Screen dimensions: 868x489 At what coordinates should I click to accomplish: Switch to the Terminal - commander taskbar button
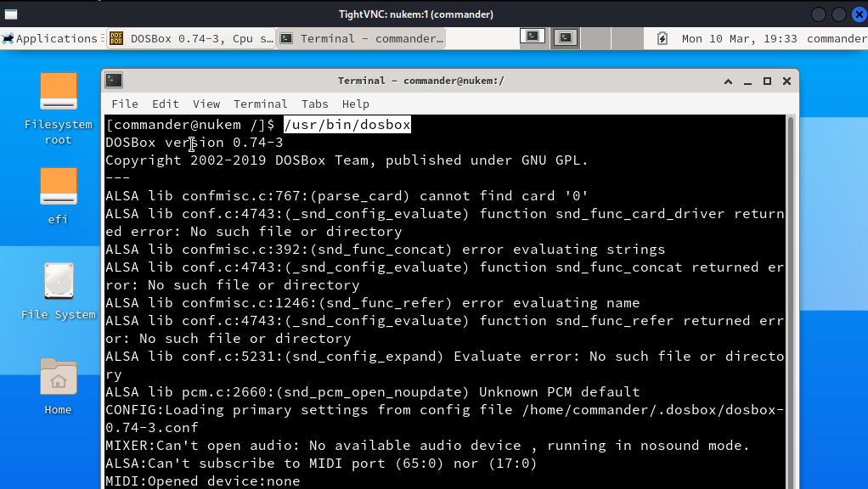(361, 38)
